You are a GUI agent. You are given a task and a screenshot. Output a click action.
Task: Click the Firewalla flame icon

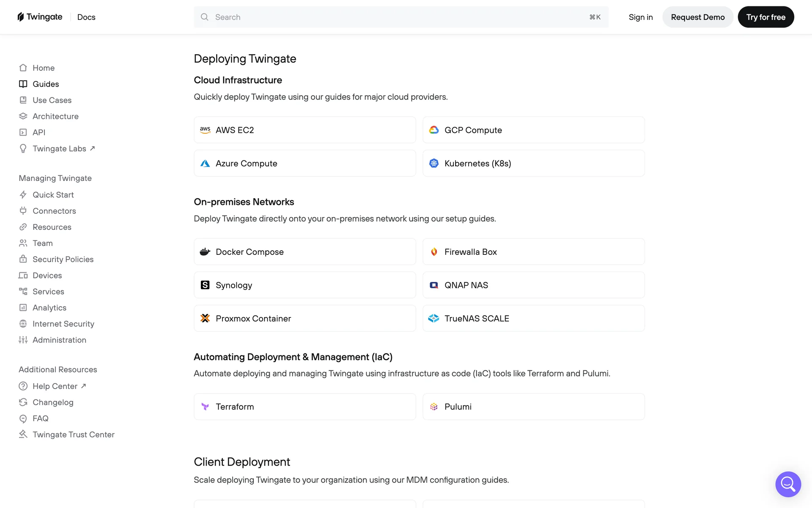pyautogui.click(x=434, y=252)
